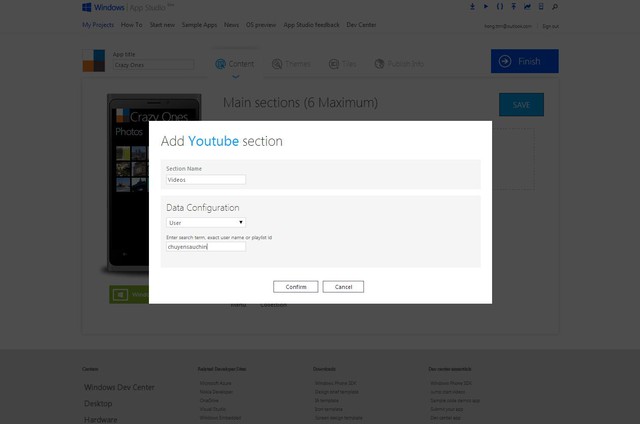This screenshot has width=640, height=424.
Task: Click the app logo tile beside App title
Action: coord(93,61)
